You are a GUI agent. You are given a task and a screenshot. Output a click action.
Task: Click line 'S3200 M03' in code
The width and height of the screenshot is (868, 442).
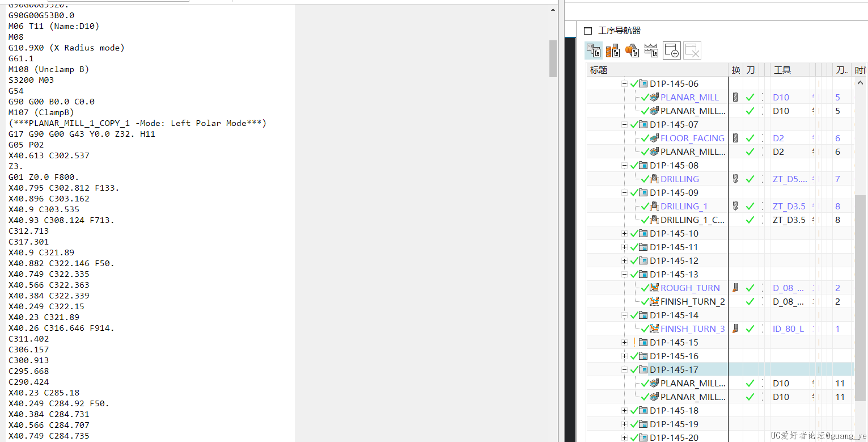pos(31,80)
